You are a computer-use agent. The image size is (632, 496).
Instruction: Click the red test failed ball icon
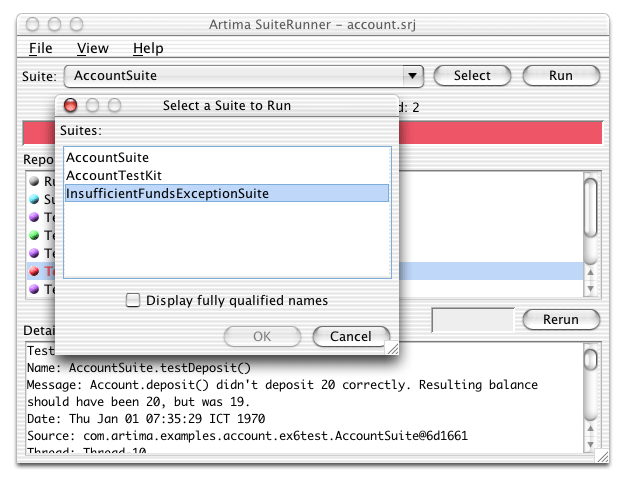(x=34, y=271)
